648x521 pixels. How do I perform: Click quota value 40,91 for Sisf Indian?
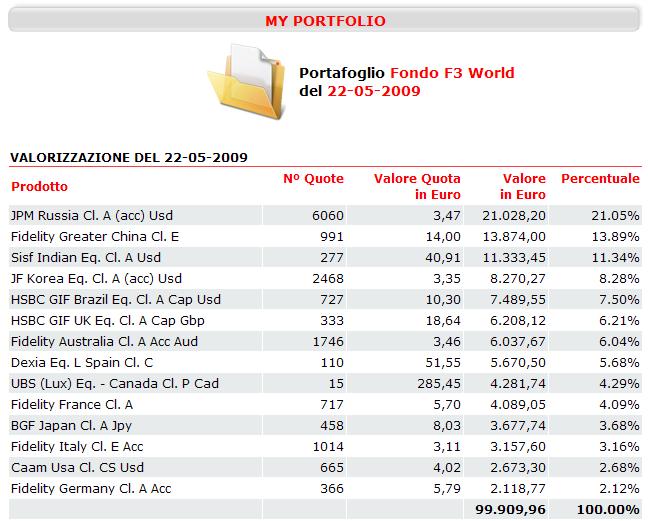(443, 258)
